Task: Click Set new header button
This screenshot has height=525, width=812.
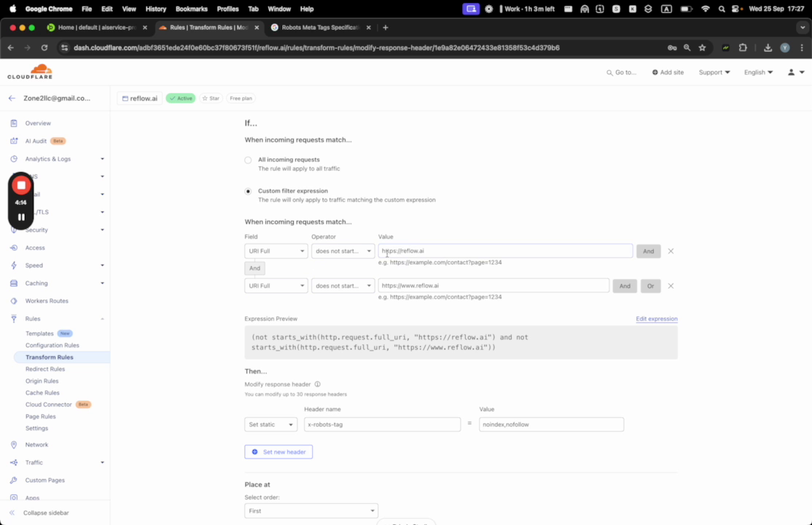Action: point(278,452)
